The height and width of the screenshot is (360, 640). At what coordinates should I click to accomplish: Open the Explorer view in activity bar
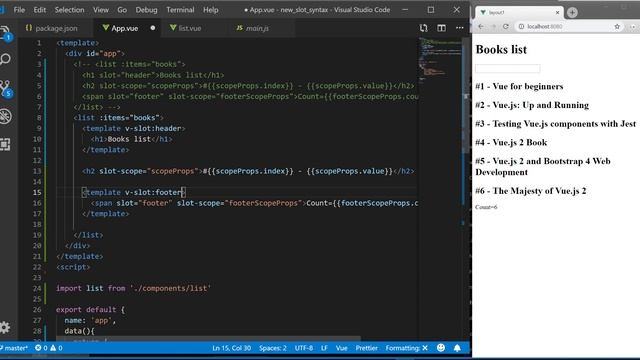click(5, 32)
